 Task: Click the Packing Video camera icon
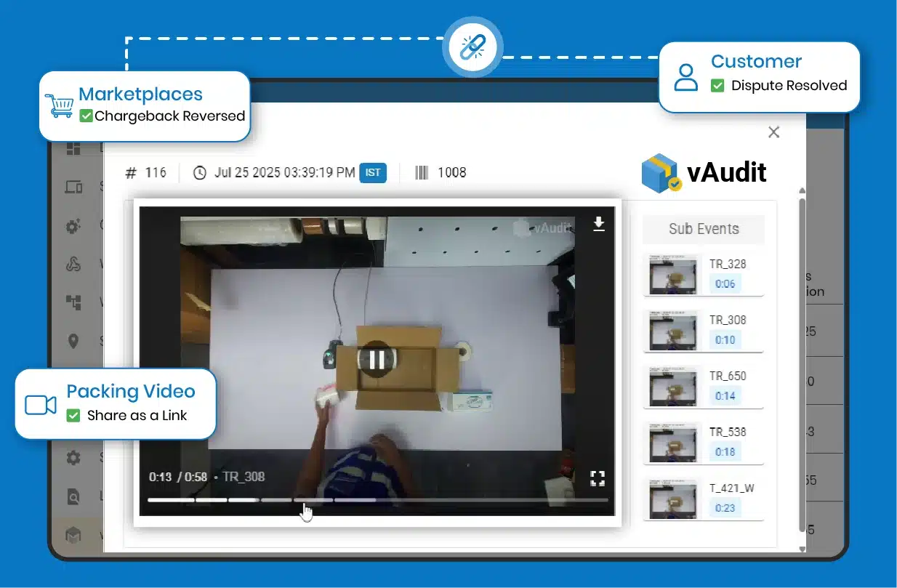[41, 405]
